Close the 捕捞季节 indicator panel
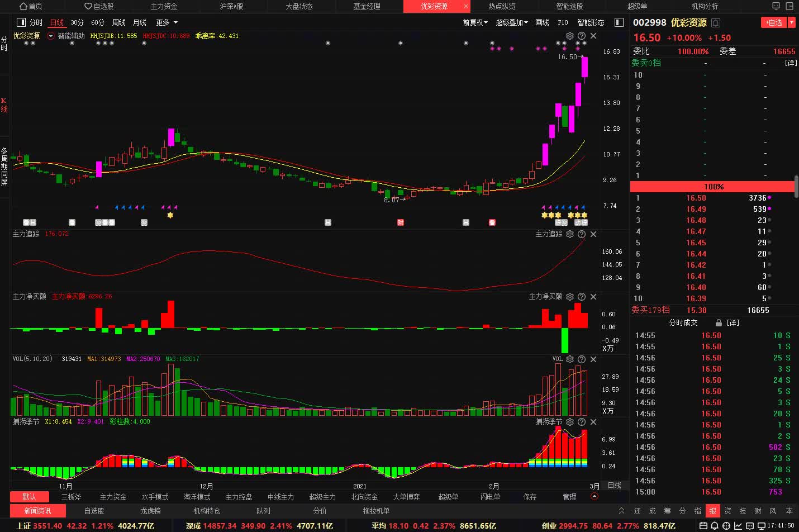This screenshot has height=532, width=799. point(593,422)
